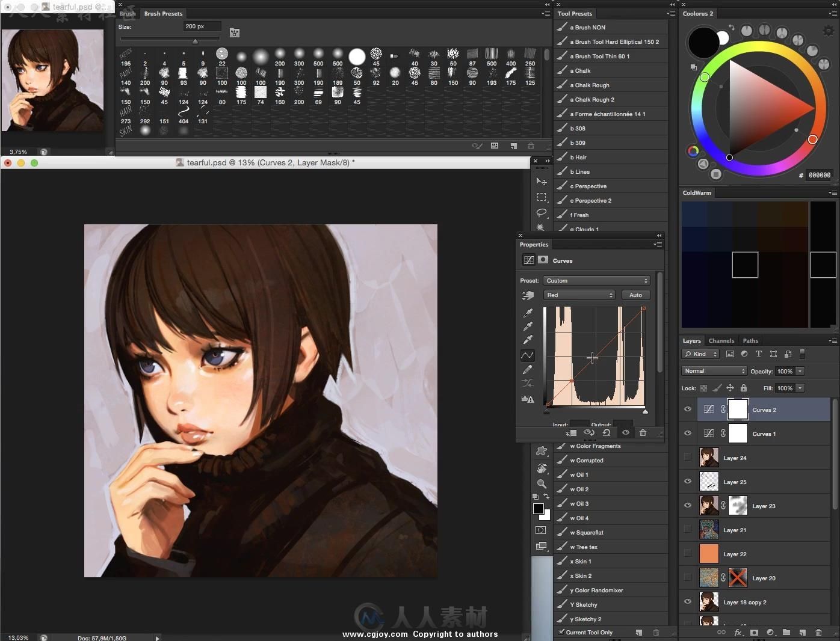Pick the gray point eyedropper in Curves

(528, 326)
